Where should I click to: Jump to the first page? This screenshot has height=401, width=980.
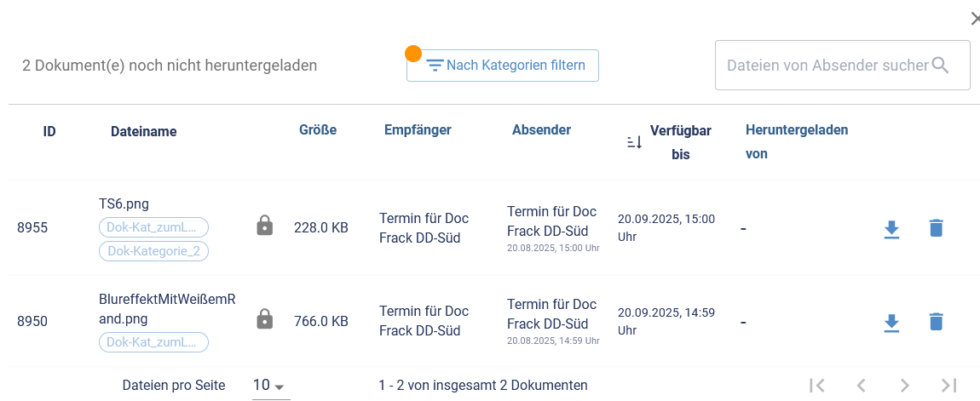816,386
